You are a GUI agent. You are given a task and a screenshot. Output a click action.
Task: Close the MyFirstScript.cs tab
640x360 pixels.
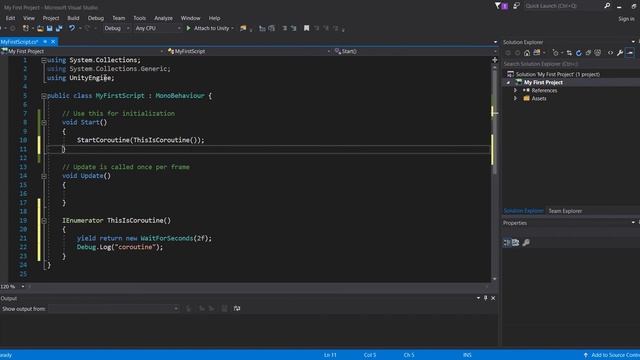point(53,42)
